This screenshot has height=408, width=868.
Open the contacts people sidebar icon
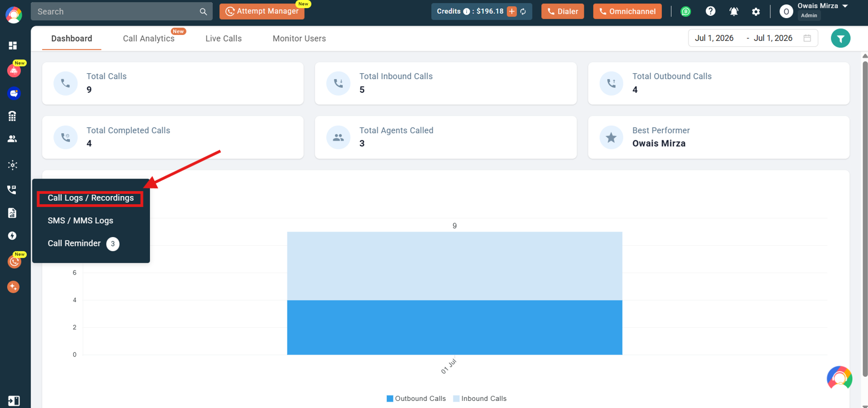click(13, 139)
